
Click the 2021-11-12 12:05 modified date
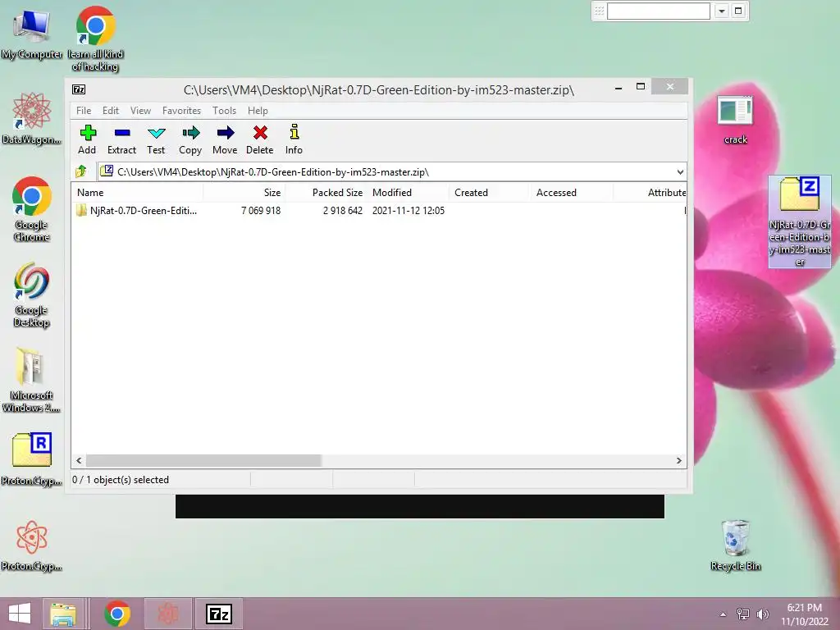point(409,211)
